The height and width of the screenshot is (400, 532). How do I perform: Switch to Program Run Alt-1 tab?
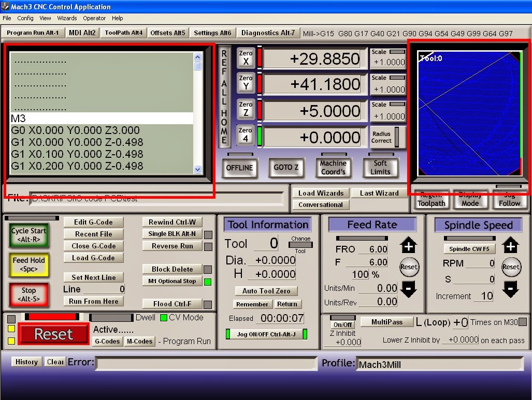[33, 33]
